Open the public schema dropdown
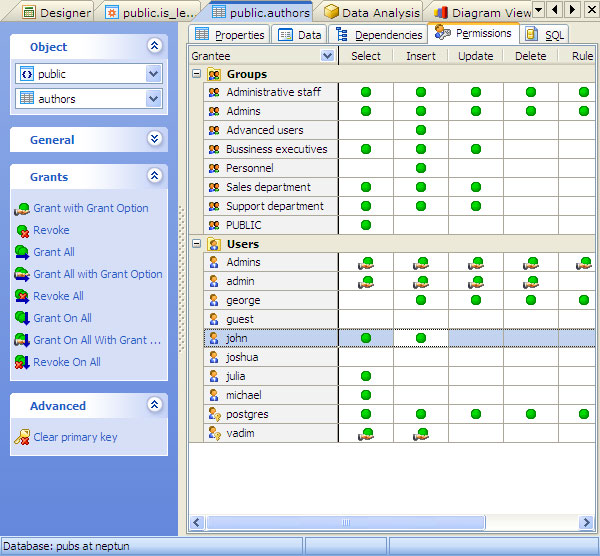 [x=153, y=74]
